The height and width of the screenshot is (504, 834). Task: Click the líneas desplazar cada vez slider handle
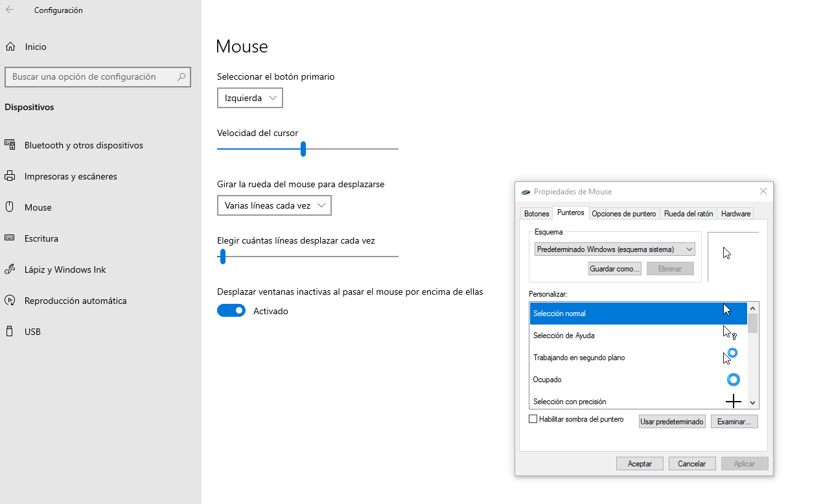coord(222,257)
